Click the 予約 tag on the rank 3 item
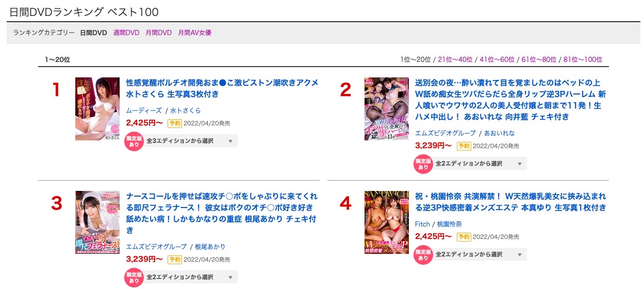Screen dimensions: 644x289 click(x=174, y=259)
